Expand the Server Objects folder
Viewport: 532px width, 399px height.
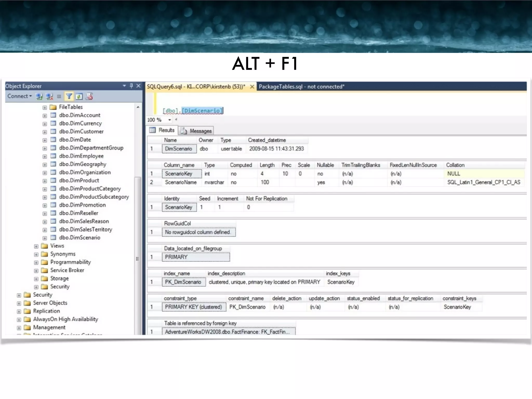19,303
